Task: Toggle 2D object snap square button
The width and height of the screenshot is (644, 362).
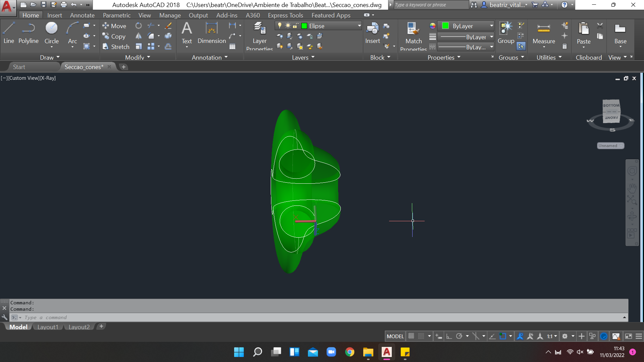Action: tap(503, 336)
